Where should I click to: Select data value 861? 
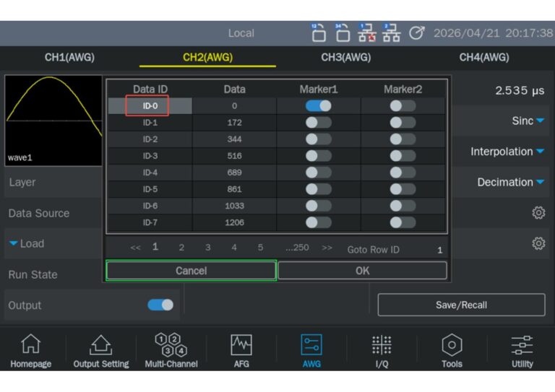234,189
